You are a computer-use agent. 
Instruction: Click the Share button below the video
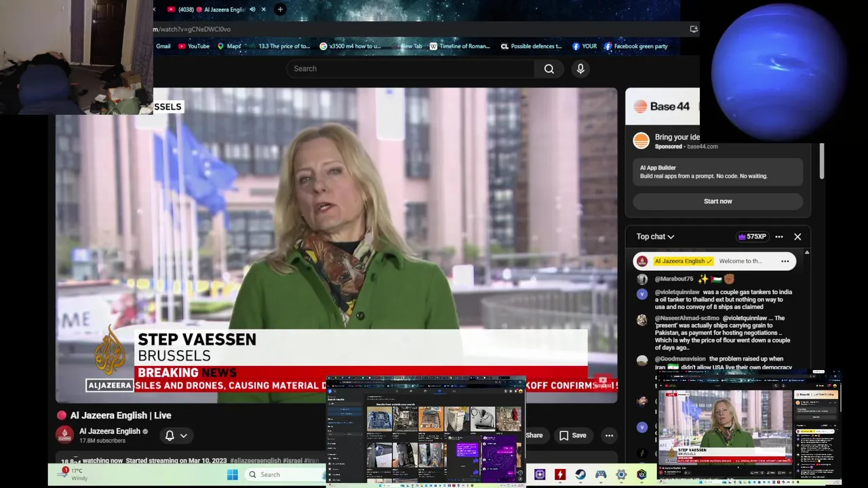point(534,436)
